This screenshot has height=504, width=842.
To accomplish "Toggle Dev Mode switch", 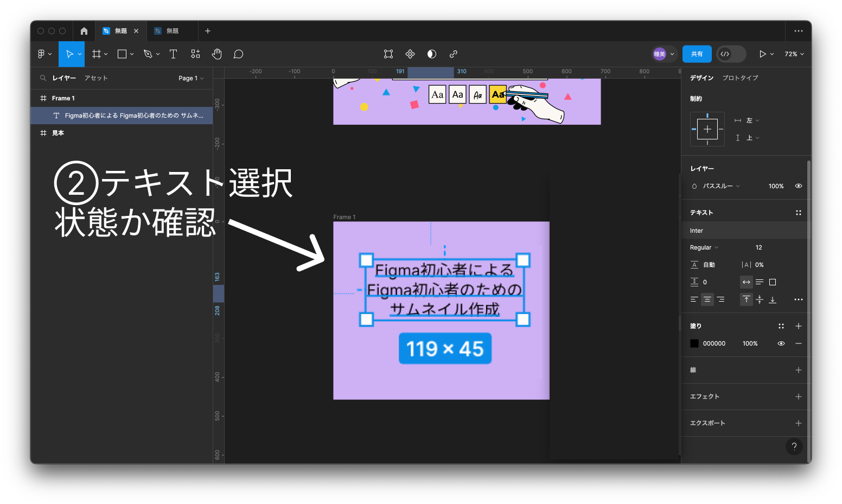I will click(x=731, y=54).
